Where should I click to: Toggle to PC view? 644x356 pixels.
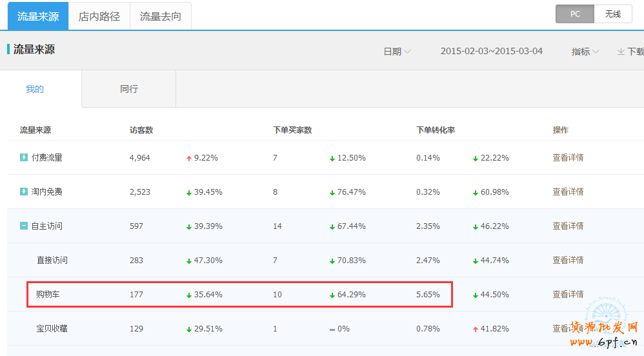tap(575, 14)
